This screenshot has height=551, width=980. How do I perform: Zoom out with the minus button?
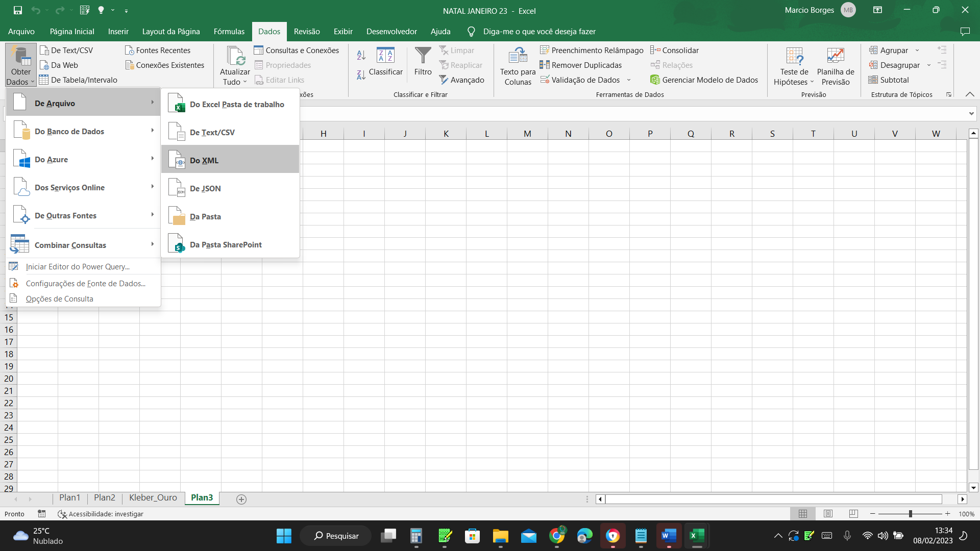pyautogui.click(x=873, y=514)
